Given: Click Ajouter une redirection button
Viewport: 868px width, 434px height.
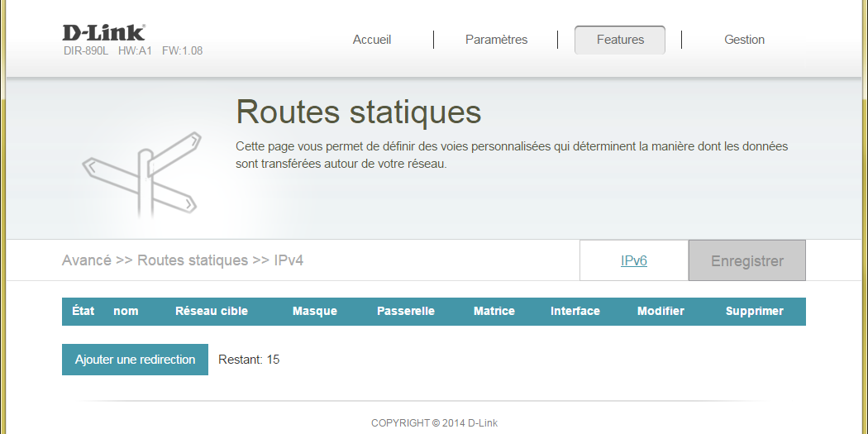Looking at the screenshot, I should 135,360.
